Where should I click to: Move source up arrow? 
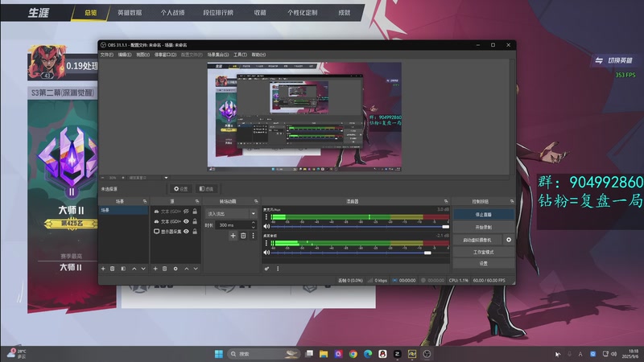[x=187, y=269]
